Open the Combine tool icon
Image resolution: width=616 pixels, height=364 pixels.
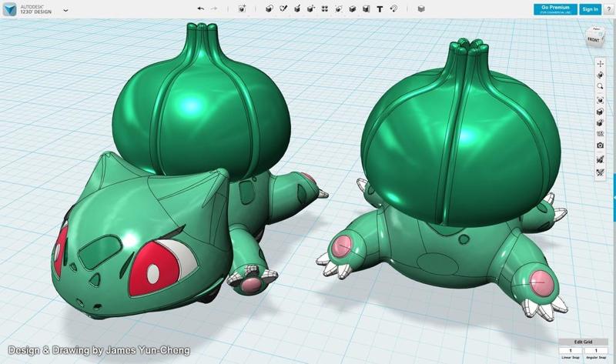click(353, 8)
